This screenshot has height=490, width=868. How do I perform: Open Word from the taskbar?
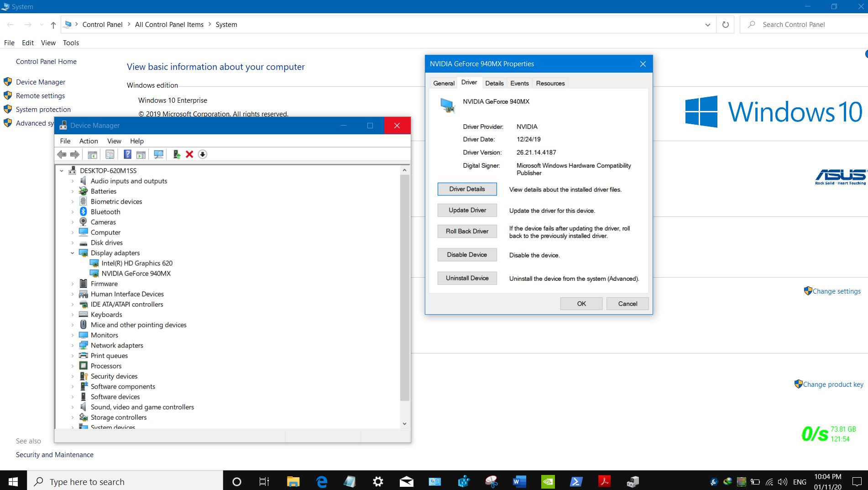pos(519,481)
